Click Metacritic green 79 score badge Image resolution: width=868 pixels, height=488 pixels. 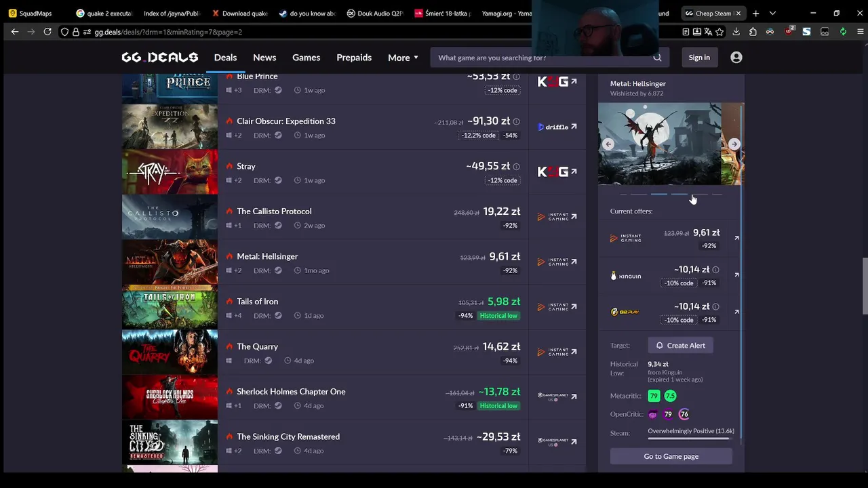pyautogui.click(x=654, y=396)
